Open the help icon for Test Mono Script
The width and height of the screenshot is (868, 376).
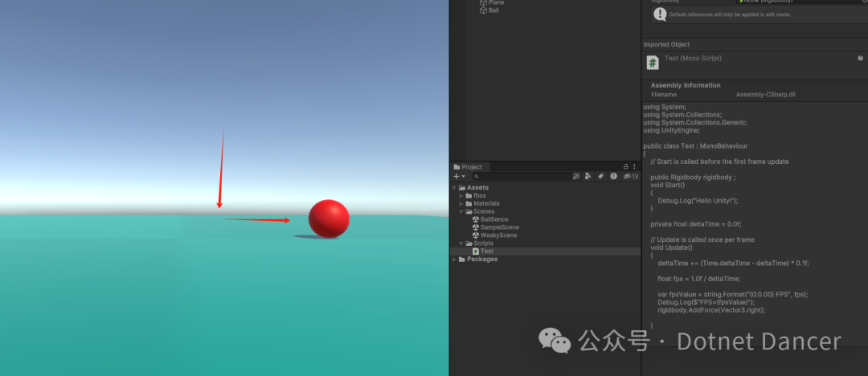pyautogui.click(x=860, y=58)
